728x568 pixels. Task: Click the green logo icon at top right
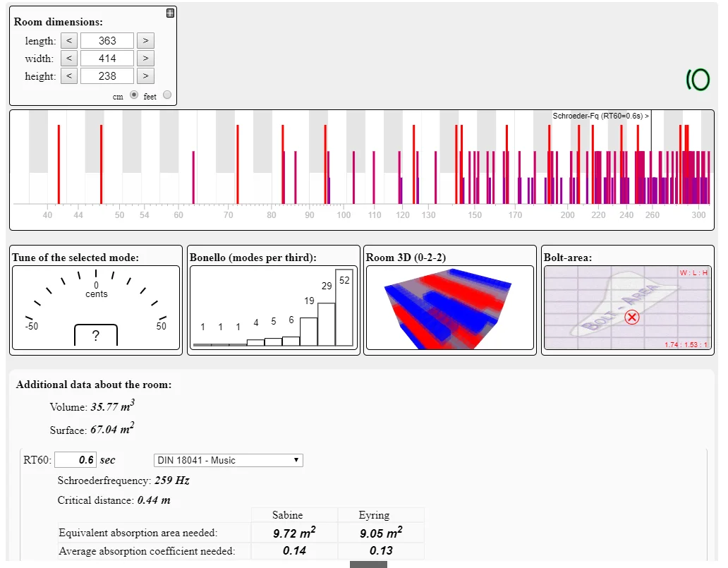[698, 80]
